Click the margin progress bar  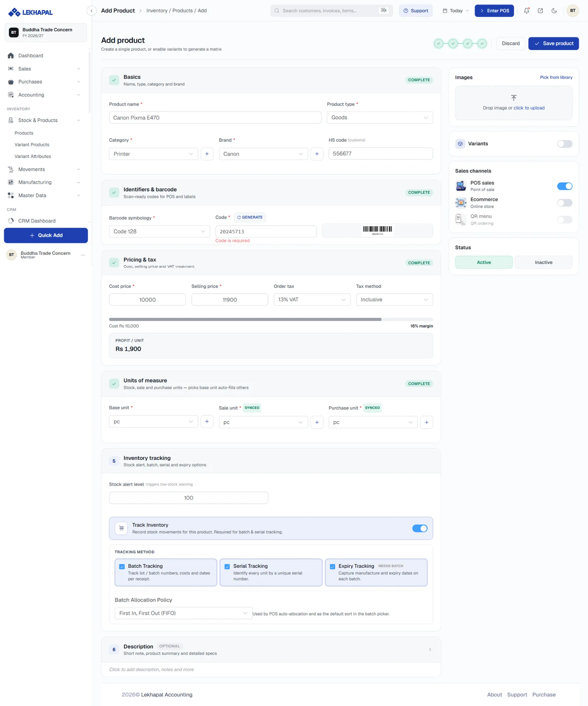[x=271, y=319]
